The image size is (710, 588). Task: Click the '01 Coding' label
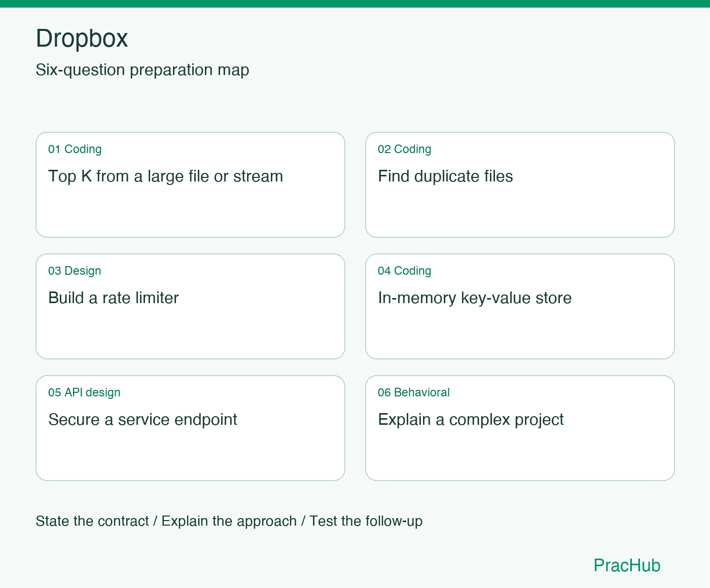(75, 149)
